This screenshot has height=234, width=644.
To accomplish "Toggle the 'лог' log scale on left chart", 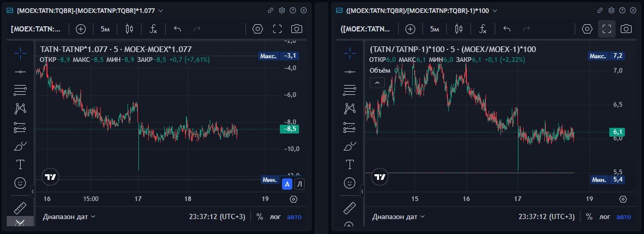I will (x=275, y=216).
